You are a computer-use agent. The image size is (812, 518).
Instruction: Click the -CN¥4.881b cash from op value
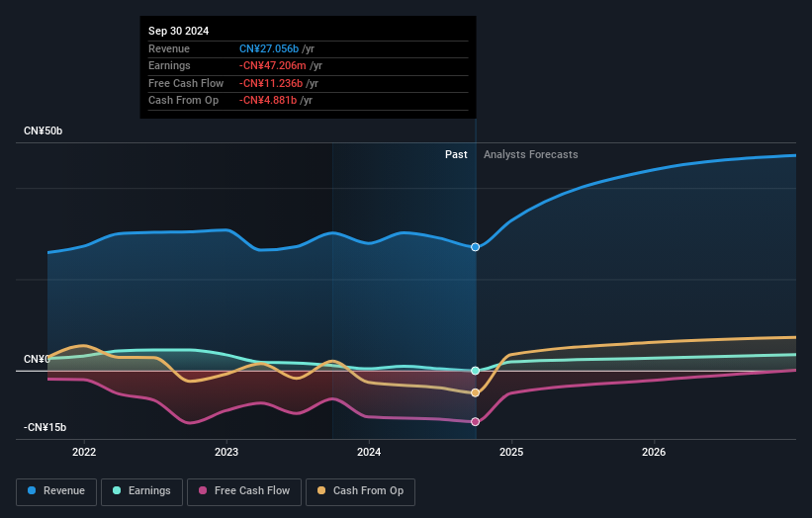coord(268,101)
